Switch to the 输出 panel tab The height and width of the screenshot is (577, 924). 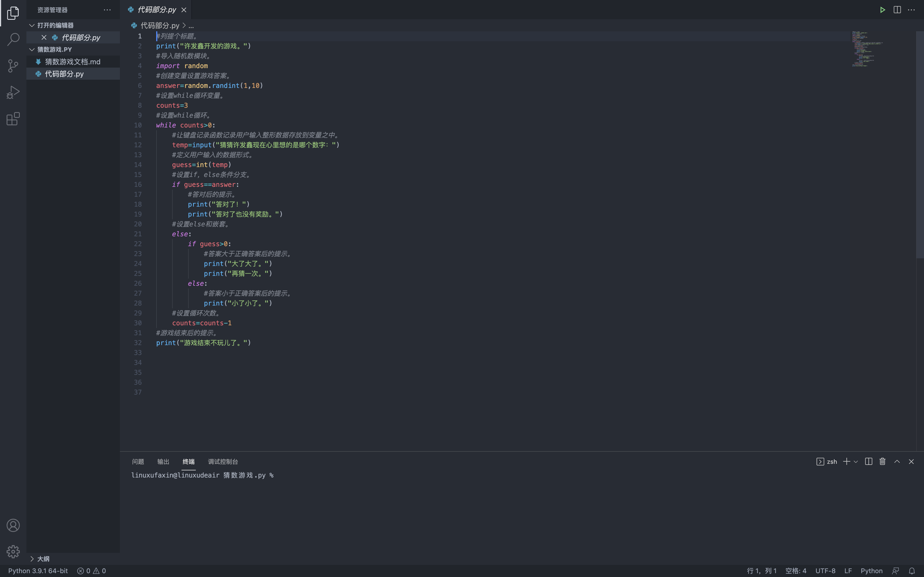point(163,461)
